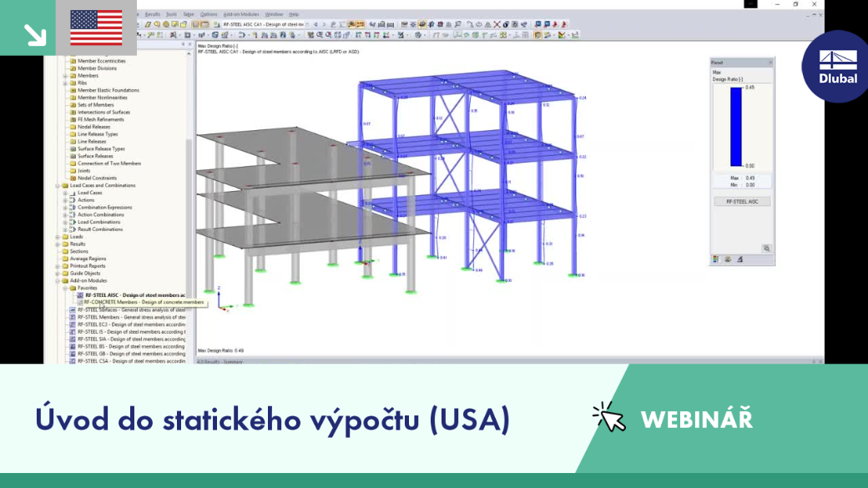Screen dimensions: 868x488
Task: Select the color spectrum tab icon in Panel
Action: [x=716, y=259]
